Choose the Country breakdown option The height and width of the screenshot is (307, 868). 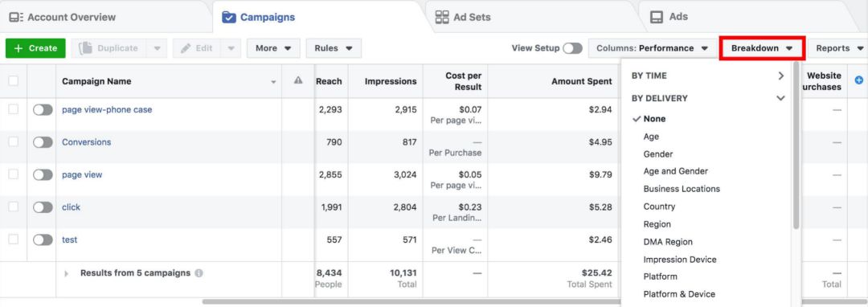coord(659,207)
